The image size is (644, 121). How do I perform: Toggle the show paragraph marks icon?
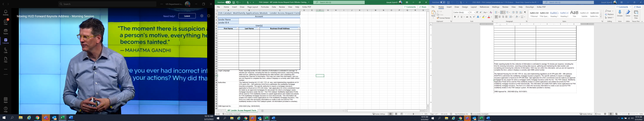tap(525, 12)
